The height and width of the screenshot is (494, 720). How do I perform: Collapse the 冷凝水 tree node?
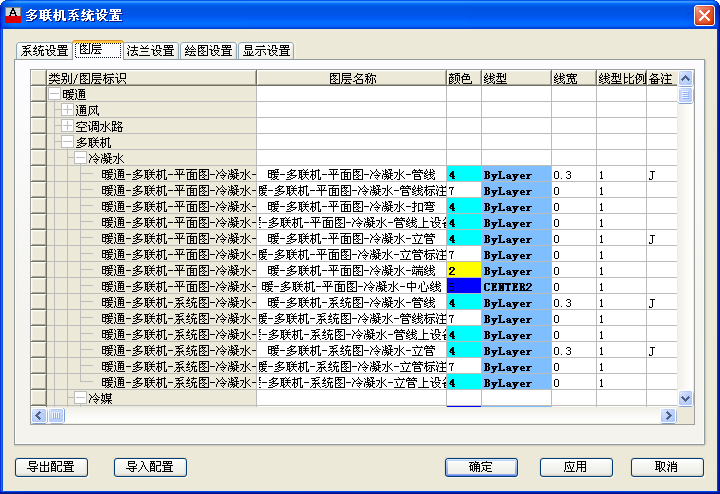(x=80, y=158)
